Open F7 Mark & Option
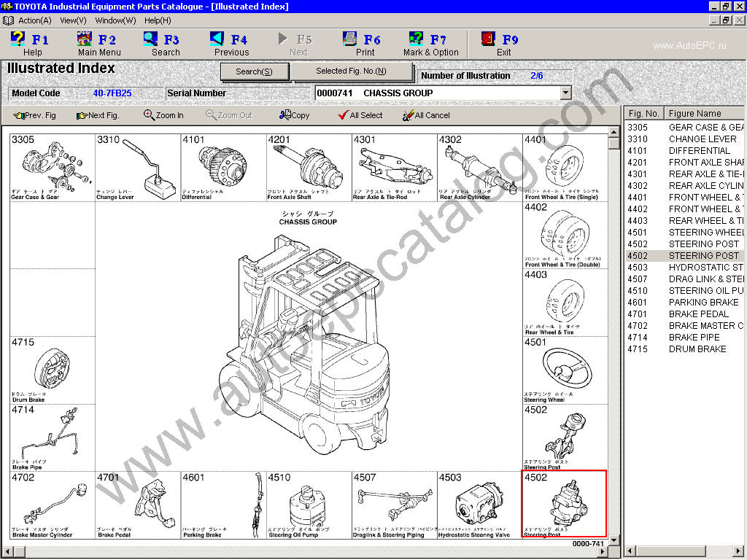The width and height of the screenshot is (747, 560). click(430, 44)
